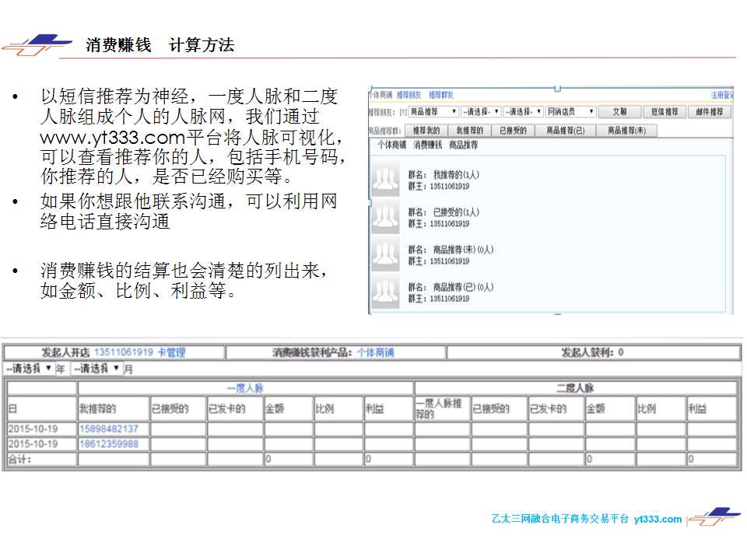The image size is (747, 560).
Task: Click phone number link 15898482137
Action: (x=109, y=429)
